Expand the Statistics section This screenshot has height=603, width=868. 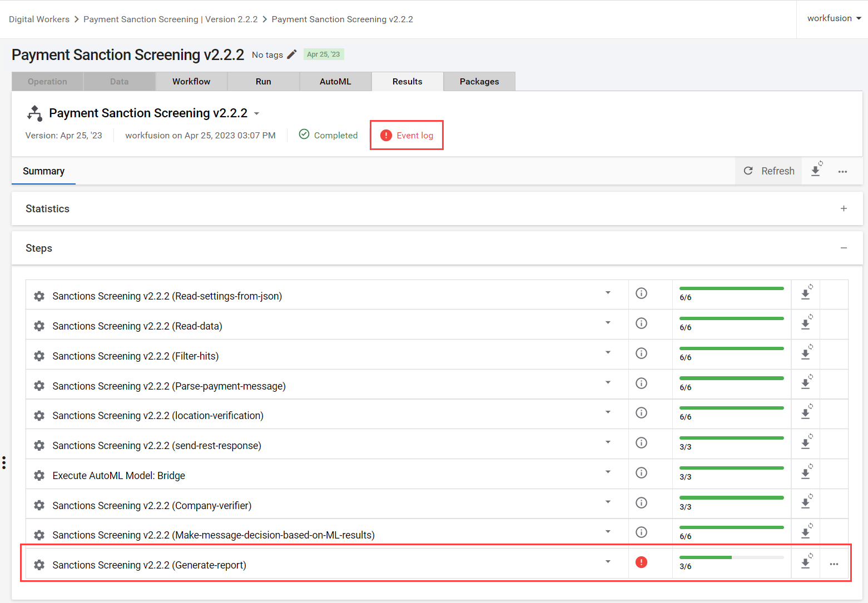coord(844,208)
